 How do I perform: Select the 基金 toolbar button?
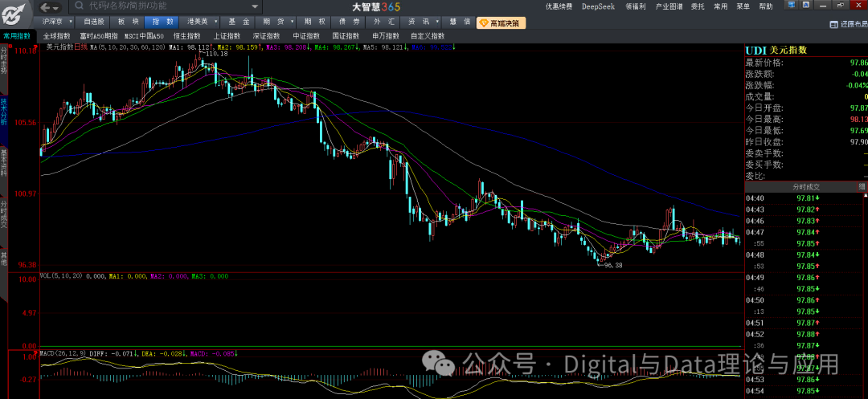pos(238,22)
